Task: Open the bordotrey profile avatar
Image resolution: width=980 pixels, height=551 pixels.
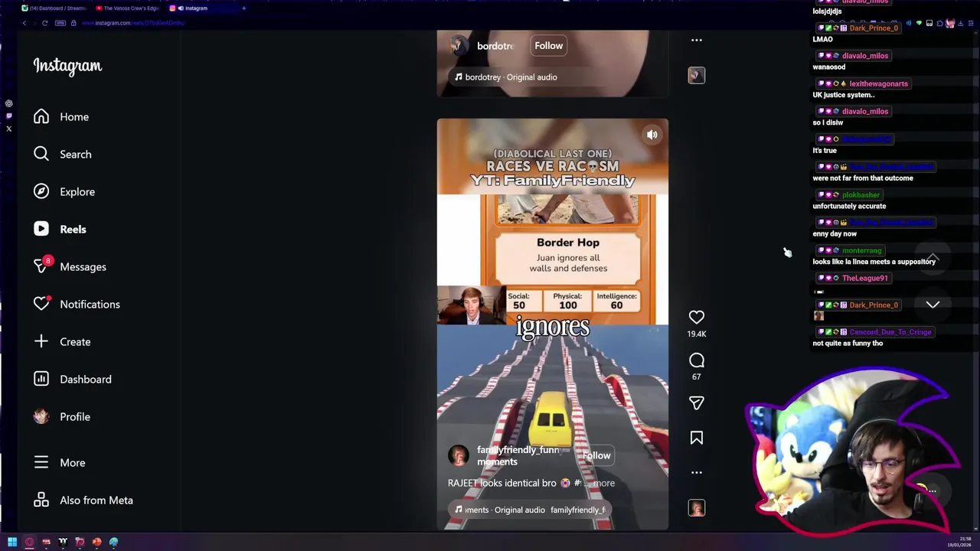Action: click(x=459, y=46)
